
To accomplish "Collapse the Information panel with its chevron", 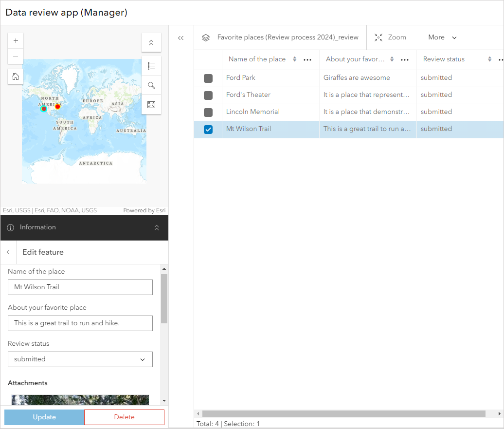I will point(157,227).
